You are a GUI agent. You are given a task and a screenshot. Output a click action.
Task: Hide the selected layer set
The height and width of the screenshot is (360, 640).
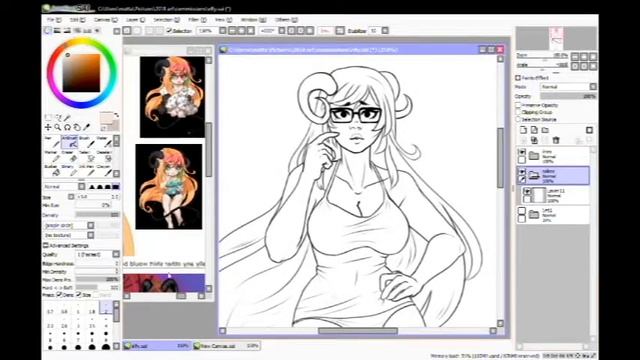(522, 171)
